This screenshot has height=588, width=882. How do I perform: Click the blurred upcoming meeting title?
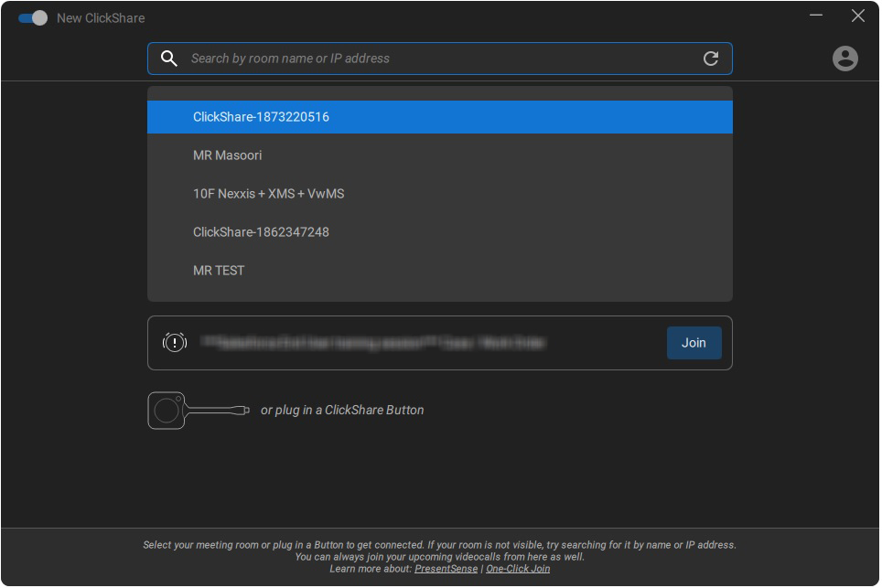373,343
